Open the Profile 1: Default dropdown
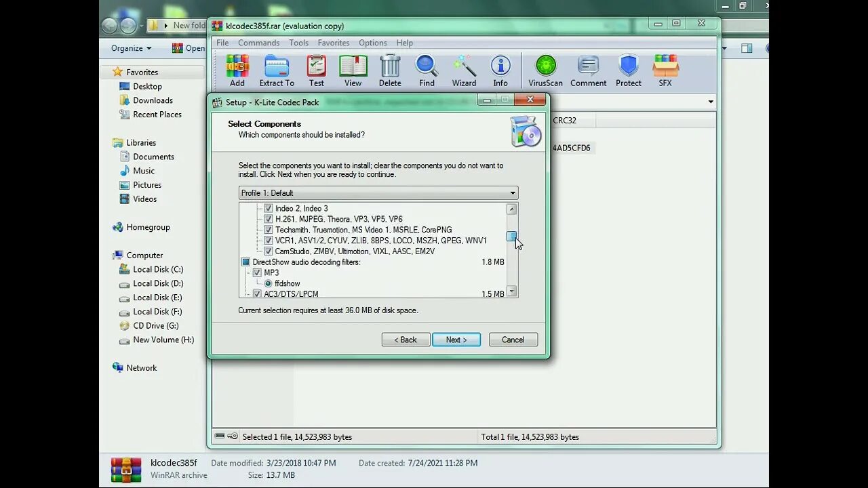Screen dimensions: 868x488 click(378, 193)
